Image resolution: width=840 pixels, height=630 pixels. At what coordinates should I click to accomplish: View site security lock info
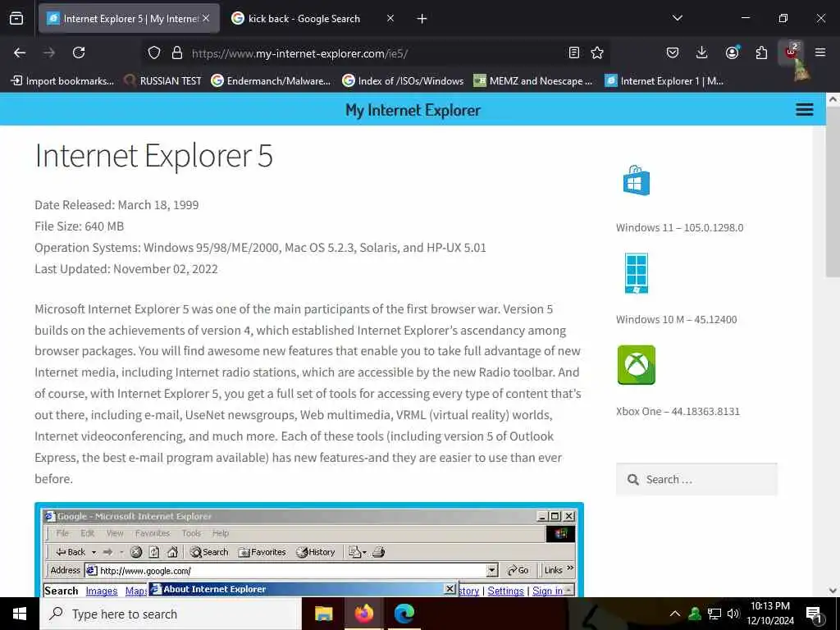point(177,53)
